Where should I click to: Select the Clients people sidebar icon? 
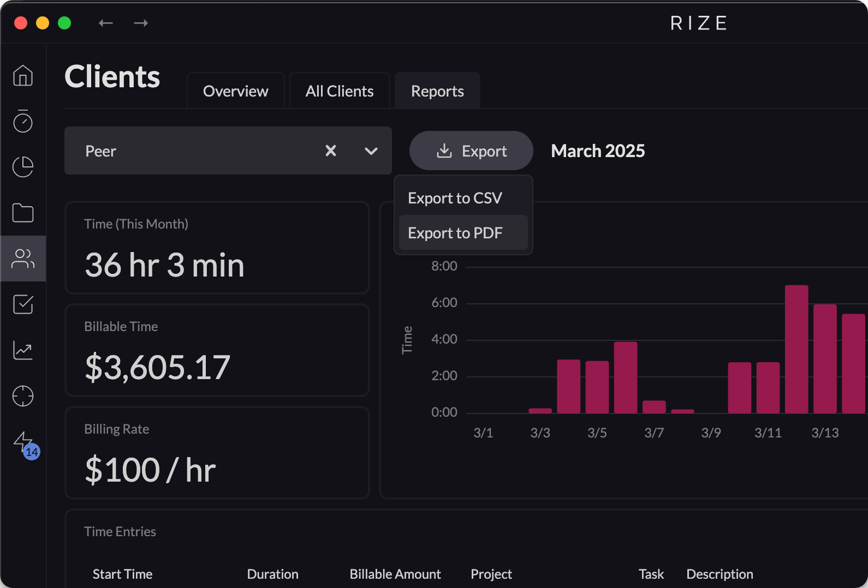coord(23,259)
